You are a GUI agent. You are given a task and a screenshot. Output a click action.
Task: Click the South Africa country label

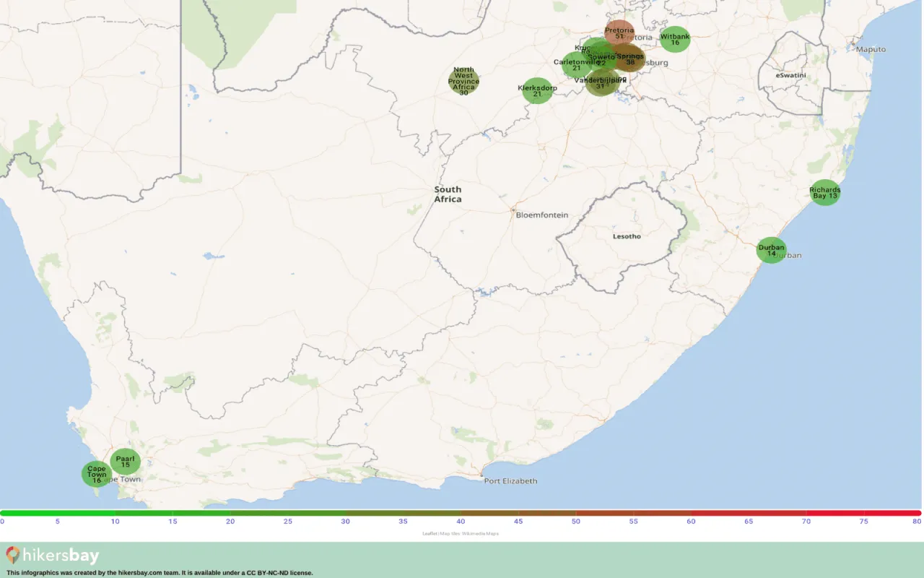click(448, 194)
